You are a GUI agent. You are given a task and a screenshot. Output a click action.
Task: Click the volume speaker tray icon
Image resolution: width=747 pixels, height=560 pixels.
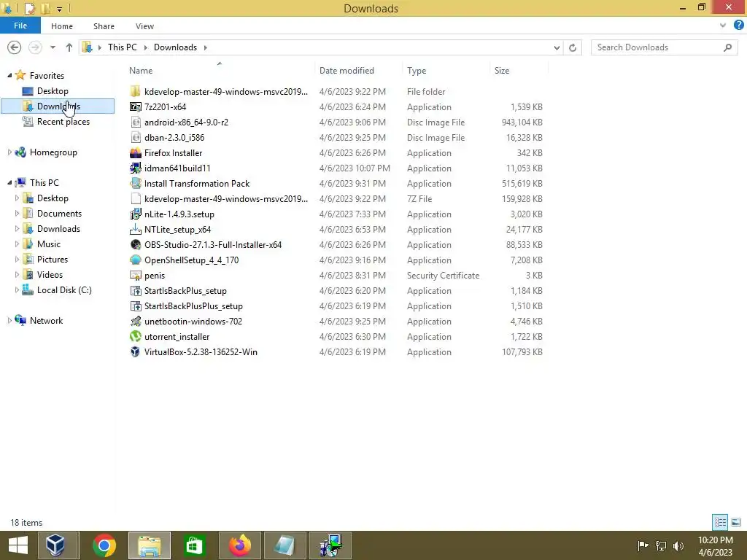(x=678, y=545)
